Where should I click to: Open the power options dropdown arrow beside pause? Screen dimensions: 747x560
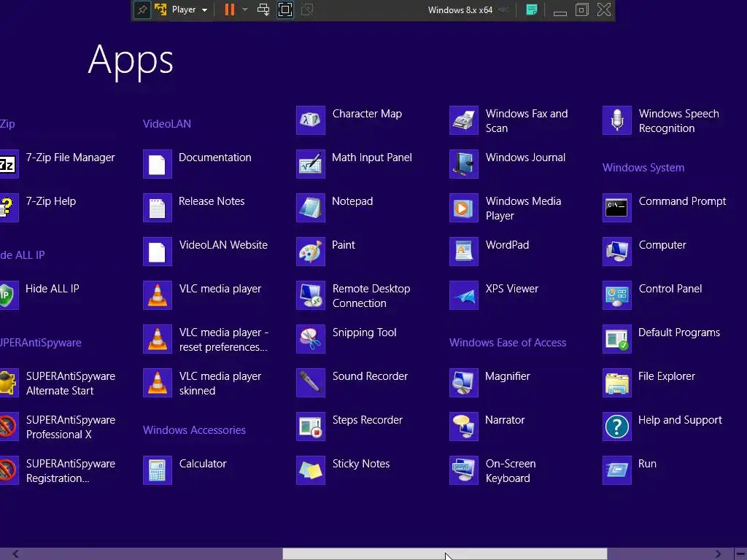click(245, 10)
